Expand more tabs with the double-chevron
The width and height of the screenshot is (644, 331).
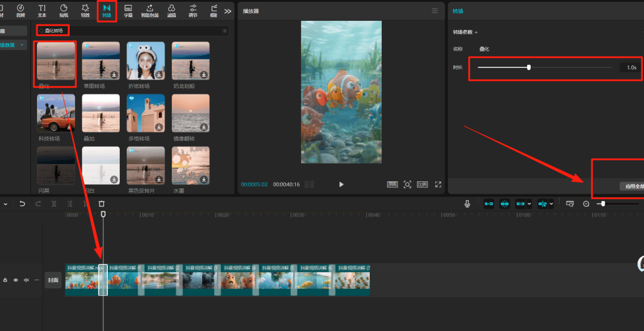(x=228, y=11)
